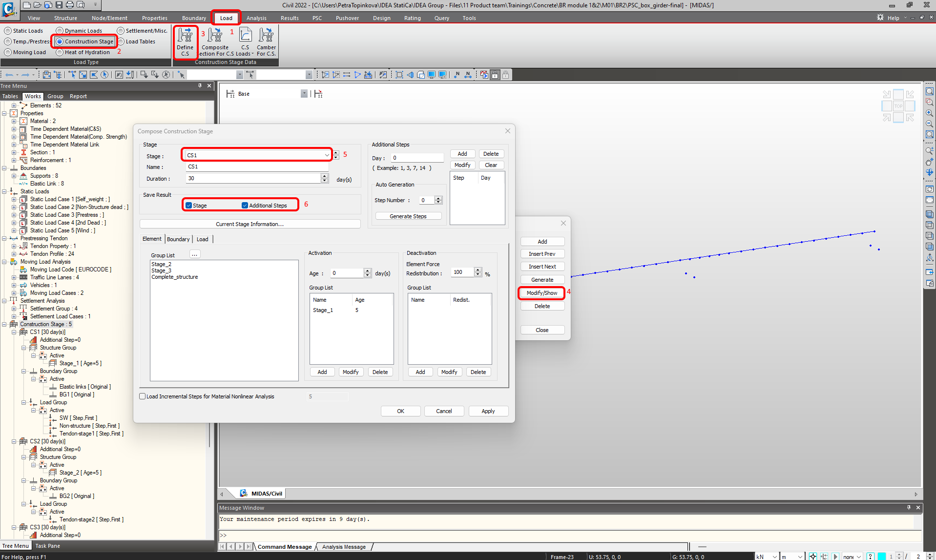Click the Duration input field

point(253,179)
